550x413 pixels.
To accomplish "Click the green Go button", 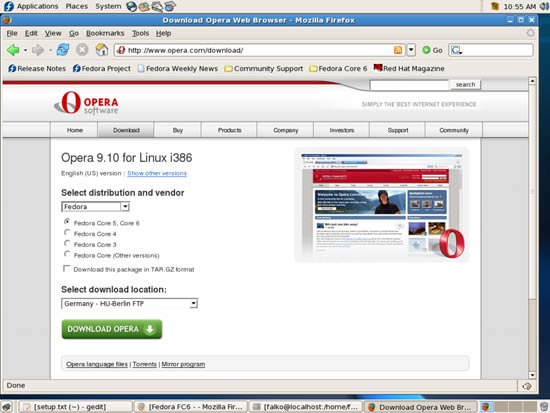I will (432, 50).
